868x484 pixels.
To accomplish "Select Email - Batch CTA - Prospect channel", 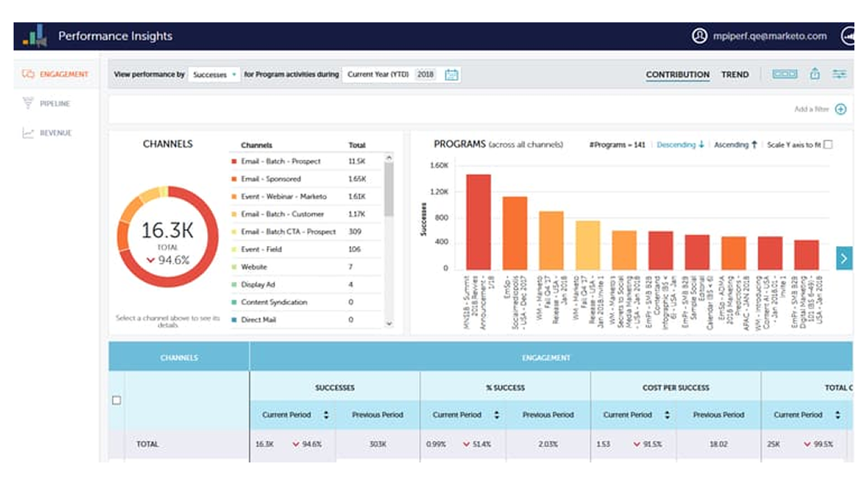I will point(305,232).
